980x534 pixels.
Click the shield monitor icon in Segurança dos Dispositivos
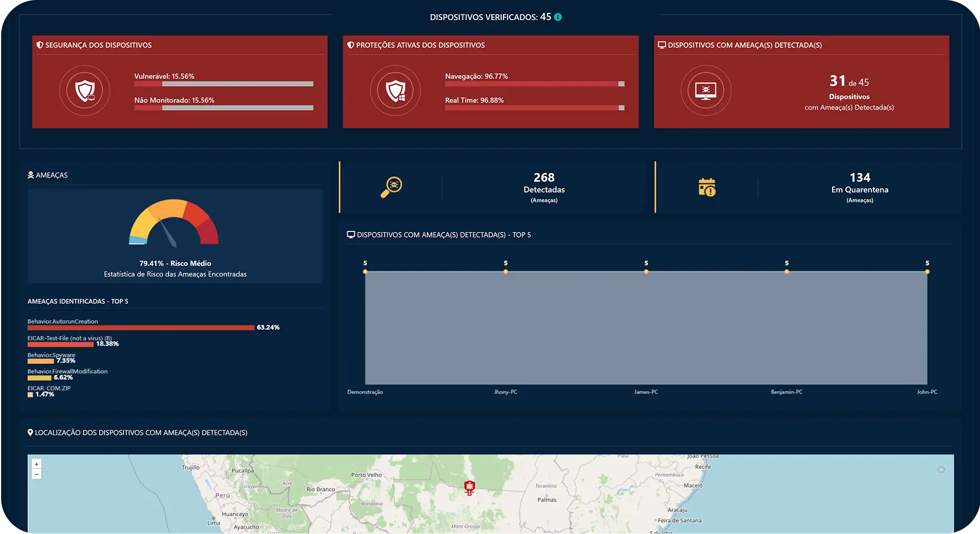tap(85, 90)
